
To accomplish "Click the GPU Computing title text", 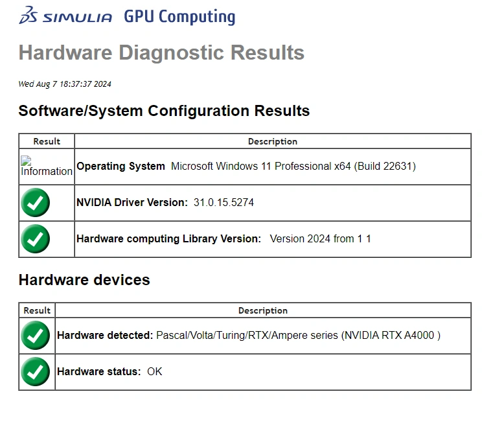I will [x=179, y=17].
